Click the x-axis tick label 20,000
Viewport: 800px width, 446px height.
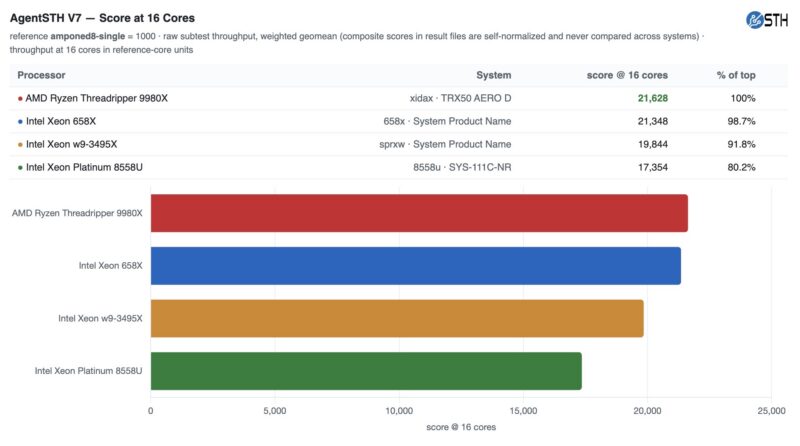[647, 411]
